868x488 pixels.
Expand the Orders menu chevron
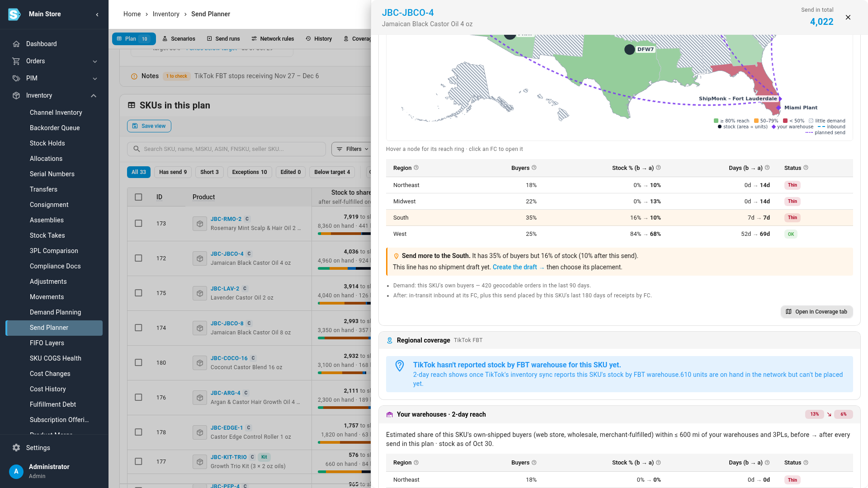pos(95,61)
